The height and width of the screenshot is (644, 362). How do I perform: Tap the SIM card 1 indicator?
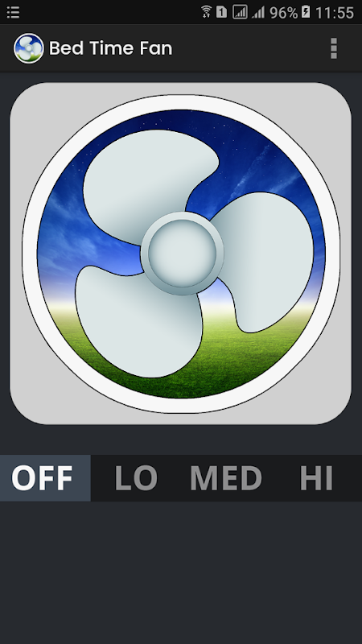point(222,12)
